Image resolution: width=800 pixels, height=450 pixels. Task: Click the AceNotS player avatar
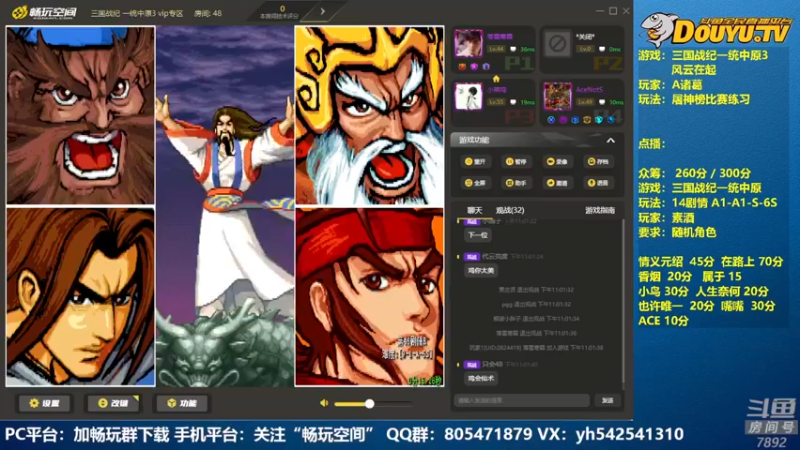557,96
